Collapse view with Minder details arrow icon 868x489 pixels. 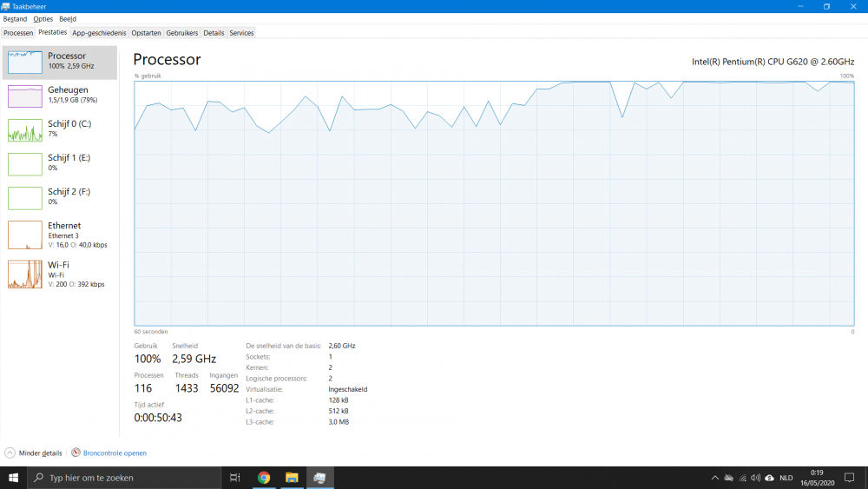[10, 453]
